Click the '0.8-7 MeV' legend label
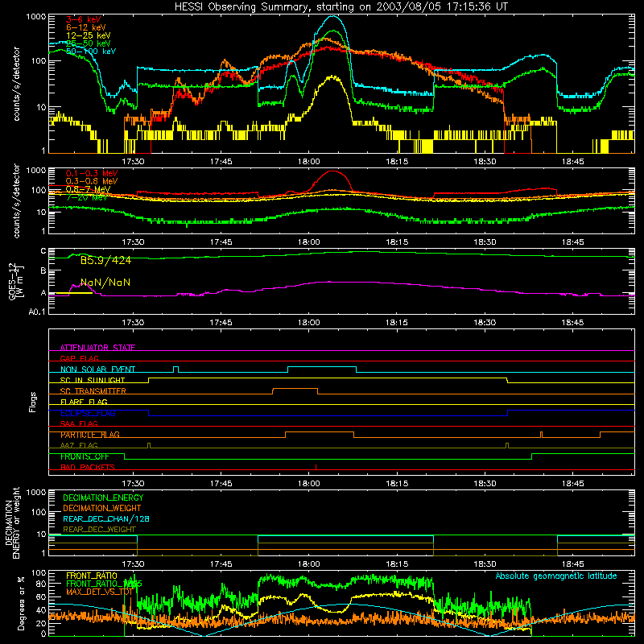The height and width of the screenshot is (644, 644). coord(88,189)
